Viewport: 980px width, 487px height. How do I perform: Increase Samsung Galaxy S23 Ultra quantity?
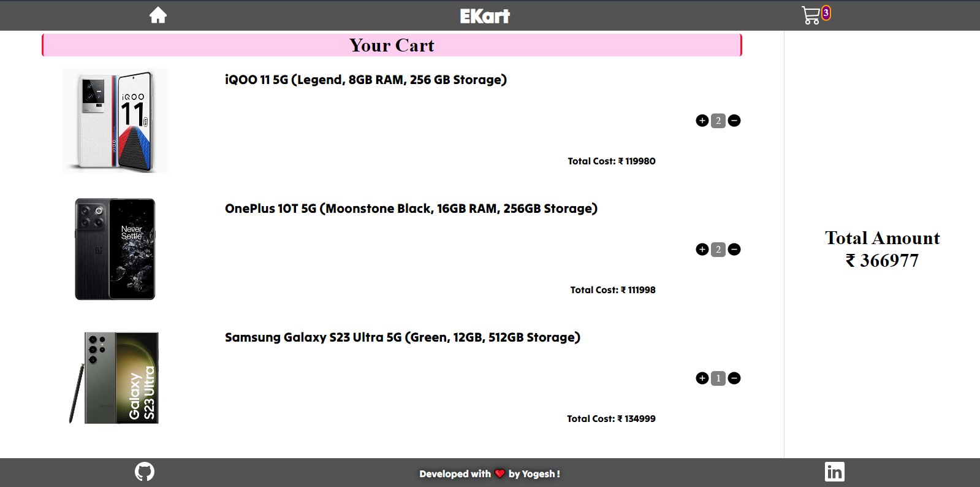[x=702, y=378]
